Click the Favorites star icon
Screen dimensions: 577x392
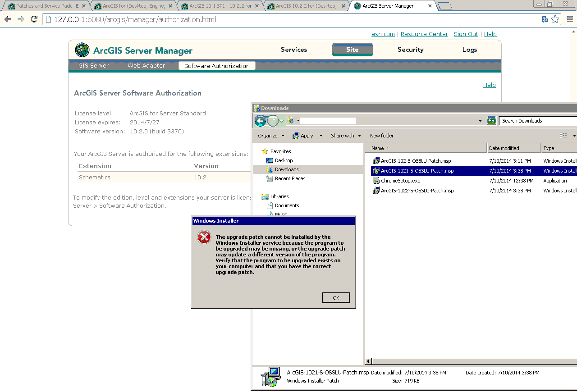point(265,151)
